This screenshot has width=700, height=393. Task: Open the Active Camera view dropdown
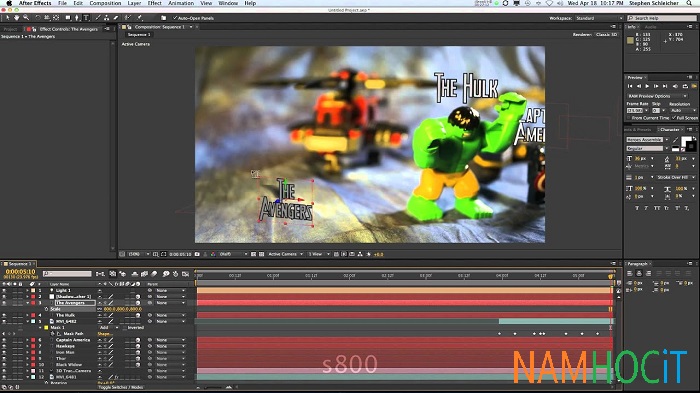click(285, 254)
